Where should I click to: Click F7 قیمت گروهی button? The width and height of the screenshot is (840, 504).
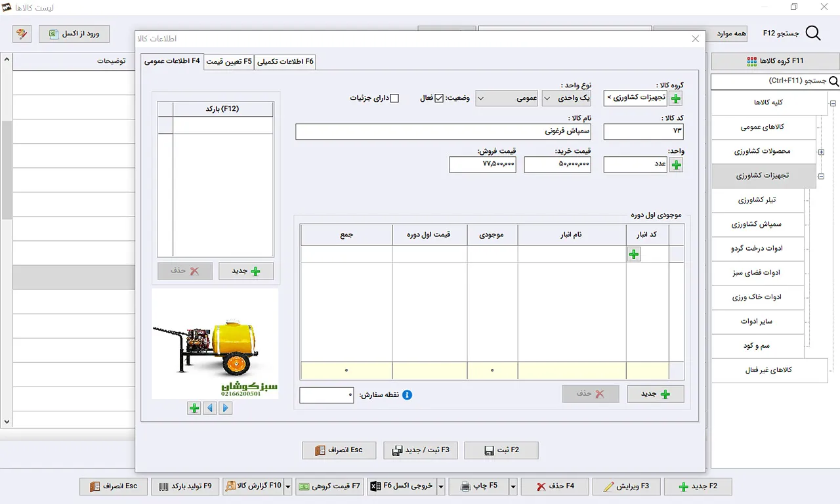[329, 486]
